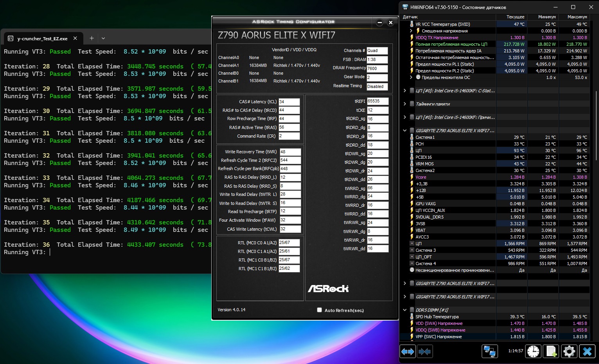Viewport: 599px width, 364px height.
Task: Expand the Intel Core i5-14600KF Причи... group
Action: click(x=405, y=117)
